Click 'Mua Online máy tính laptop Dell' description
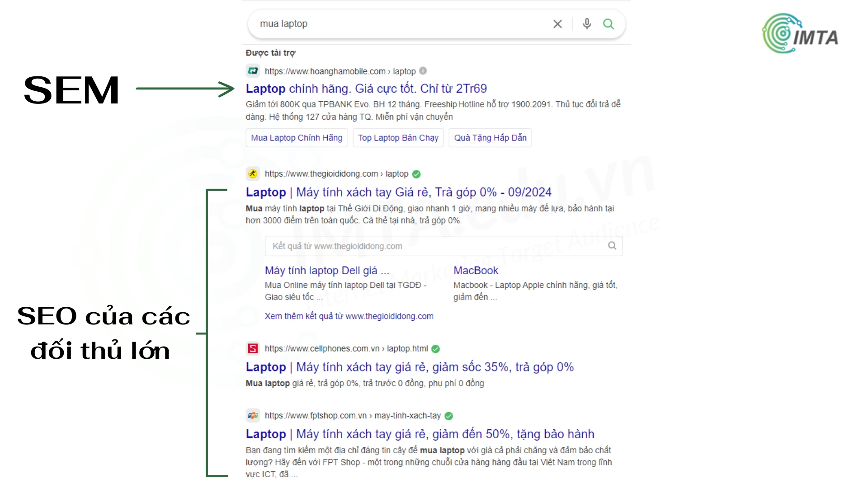This screenshot has width=868, height=488. 346,291
